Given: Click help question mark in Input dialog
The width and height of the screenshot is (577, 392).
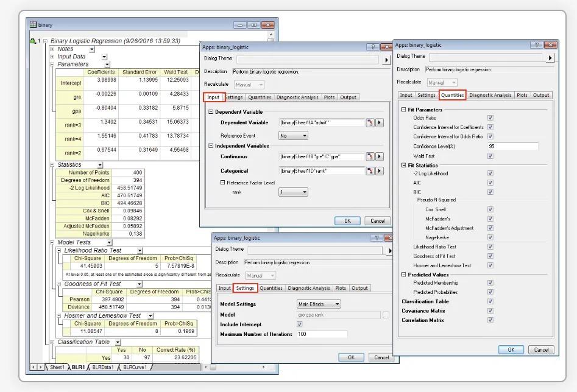Looking at the screenshot, I should tap(373, 47).
